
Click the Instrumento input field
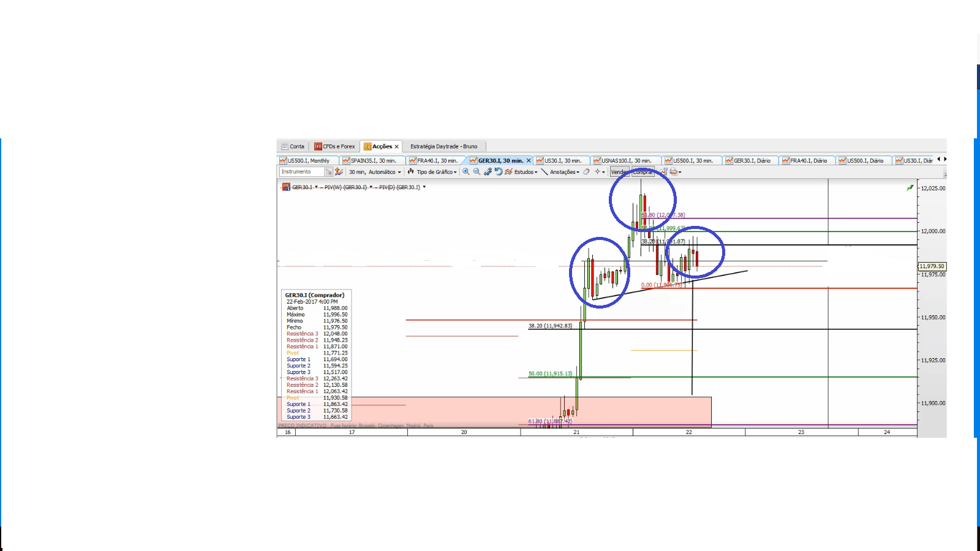point(301,172)
